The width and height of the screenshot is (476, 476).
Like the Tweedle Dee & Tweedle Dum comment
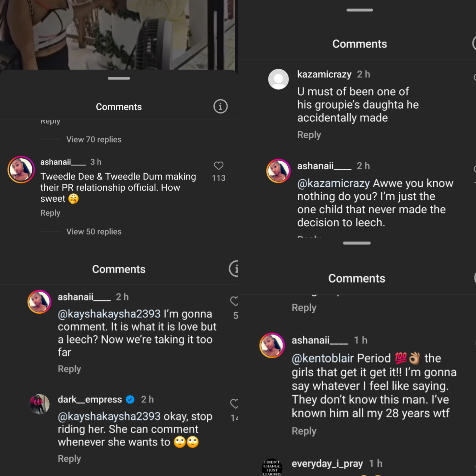click(x=218, y=166)
